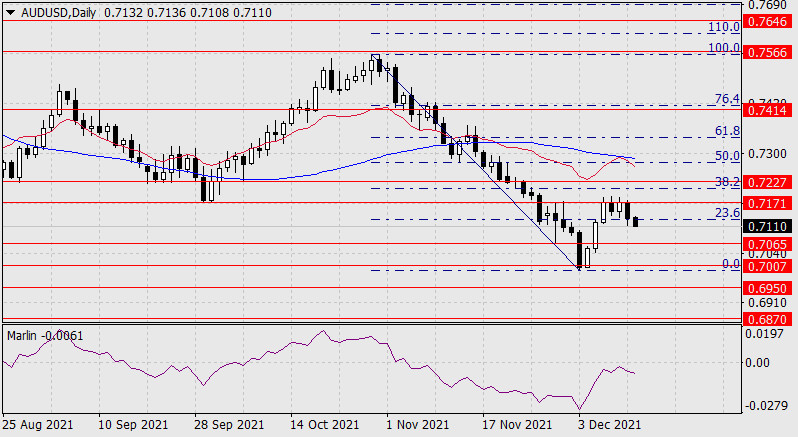Select the Fibonacci 110.0 level label
The image size is (798, 437).
pyautogui.click(x=724, y=26)
